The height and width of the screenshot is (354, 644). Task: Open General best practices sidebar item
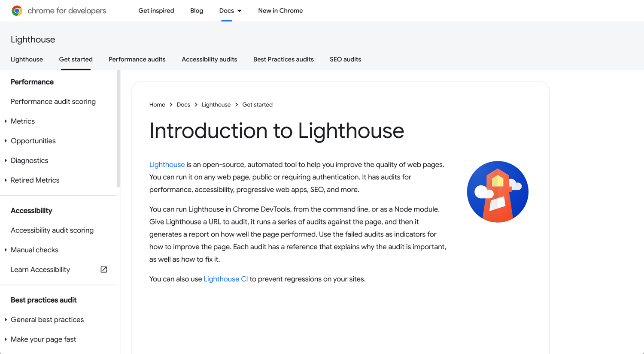coord(47,320)
